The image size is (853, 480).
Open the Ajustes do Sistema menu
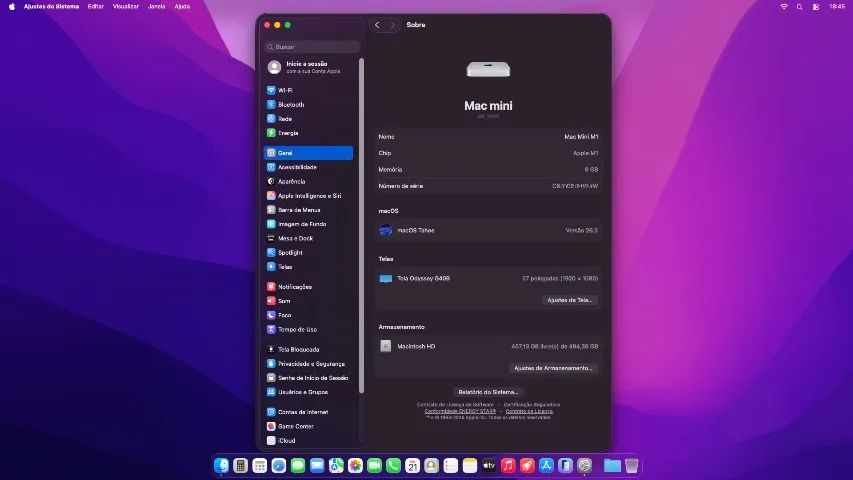click(x=51, y=7)
